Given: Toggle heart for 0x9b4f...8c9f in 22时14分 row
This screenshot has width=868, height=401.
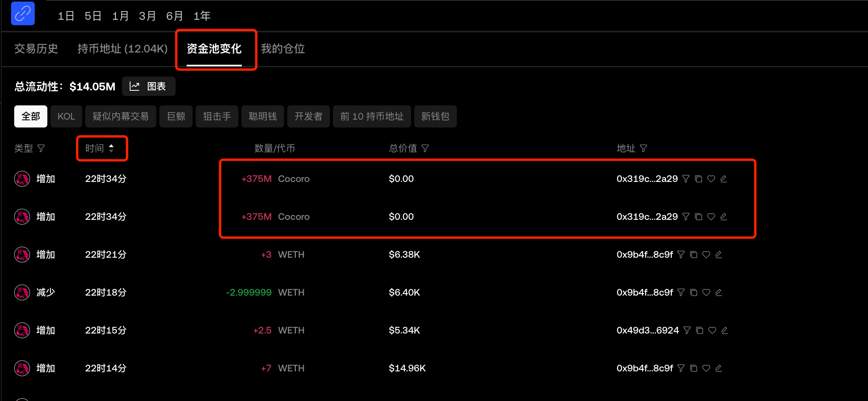Looking at the screenshot, I should click(x=706, y=368).
